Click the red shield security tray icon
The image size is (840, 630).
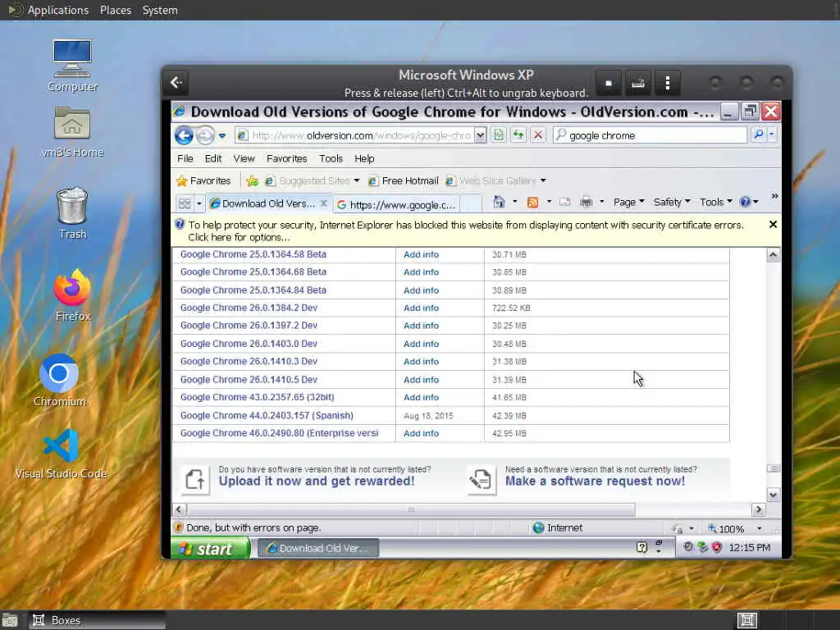click(x=717, y=547)
